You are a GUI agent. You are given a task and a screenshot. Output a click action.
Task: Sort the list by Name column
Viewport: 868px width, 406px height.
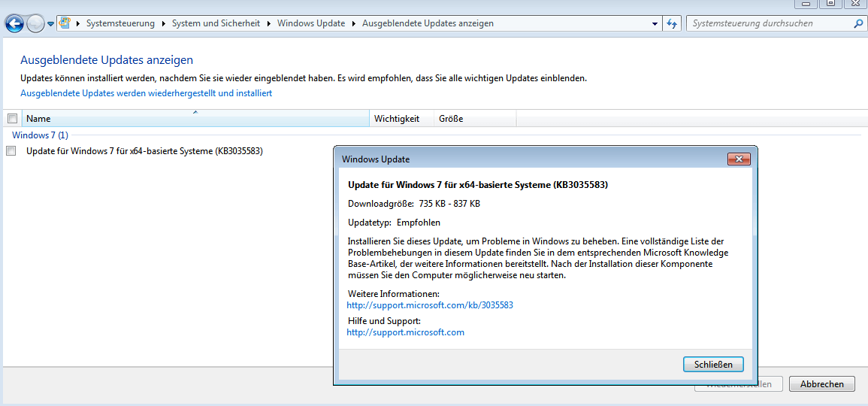[195, 119]
